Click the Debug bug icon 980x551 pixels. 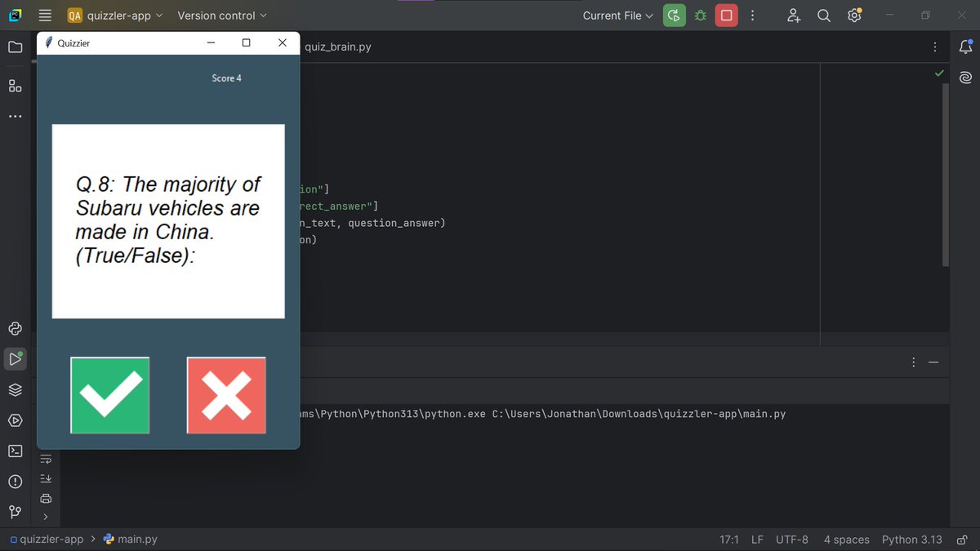point(700,16)
